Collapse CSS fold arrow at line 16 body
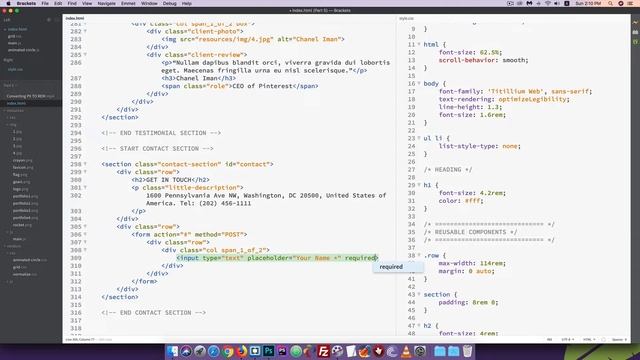Viewport: 640px width, 360px height. point(419,83)
